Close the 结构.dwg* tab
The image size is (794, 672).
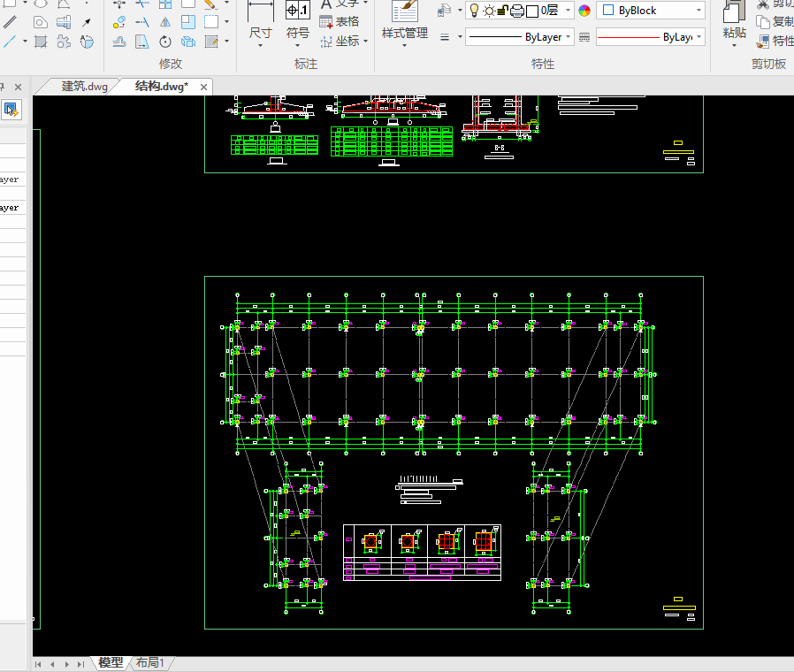pyautogui.click(x=203, y=88)
